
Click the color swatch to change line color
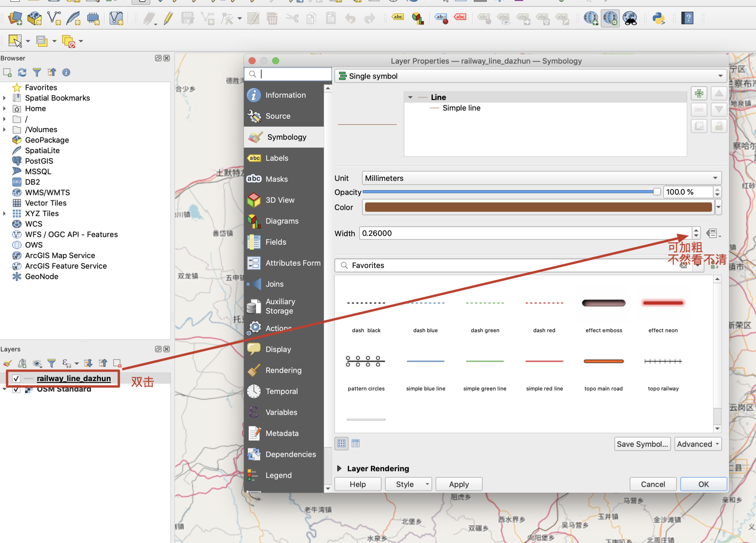pyautogui.click(x=538, y=207)
